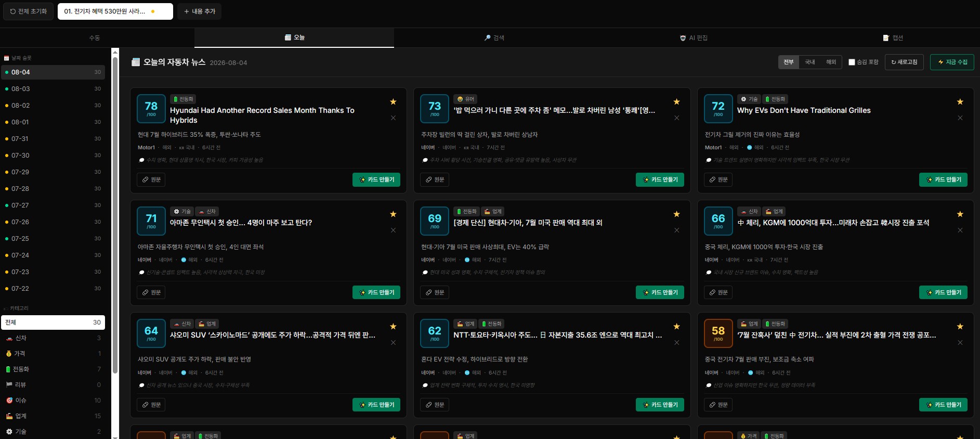980x439 pixels.
Task: Filter news by 국내 in the header filter
Action: (x=810, y=62)
